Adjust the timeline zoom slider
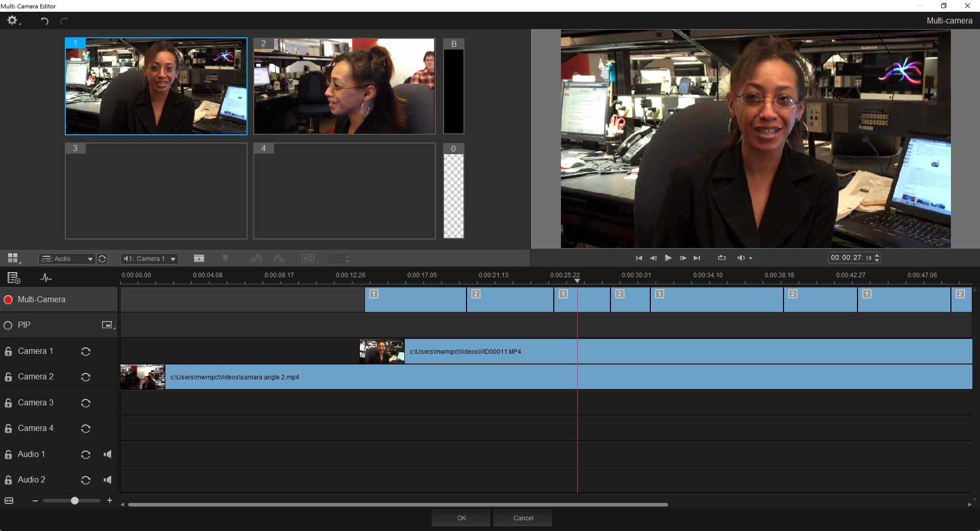Viewport: 980px width, 531px height. coord(75,501)
